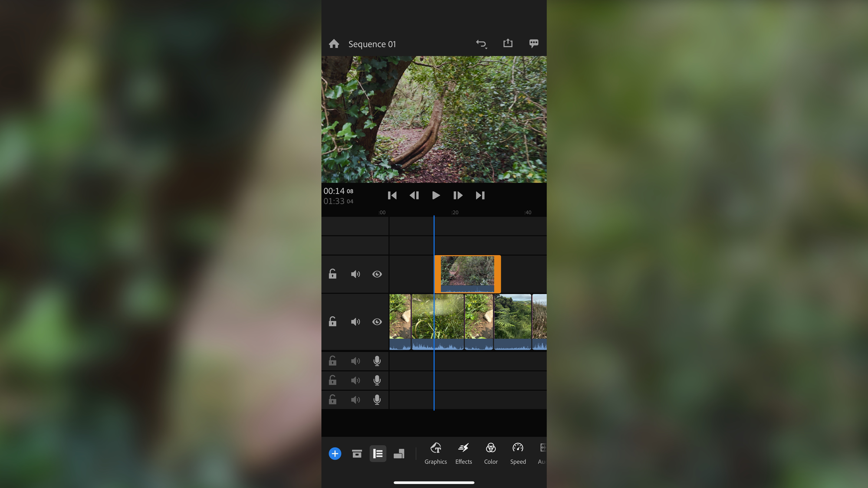
Task: Open the Effects panel
Action: (463, 453)
